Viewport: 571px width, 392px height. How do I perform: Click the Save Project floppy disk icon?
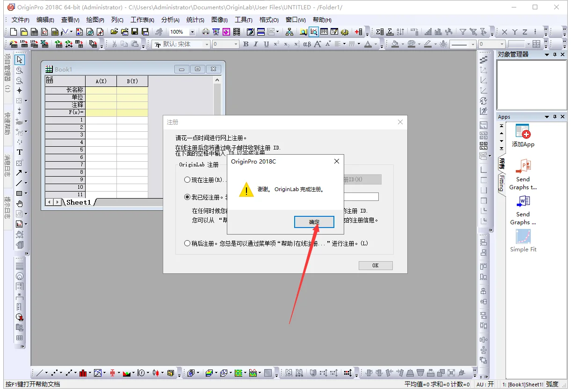(x=135, y=32)
